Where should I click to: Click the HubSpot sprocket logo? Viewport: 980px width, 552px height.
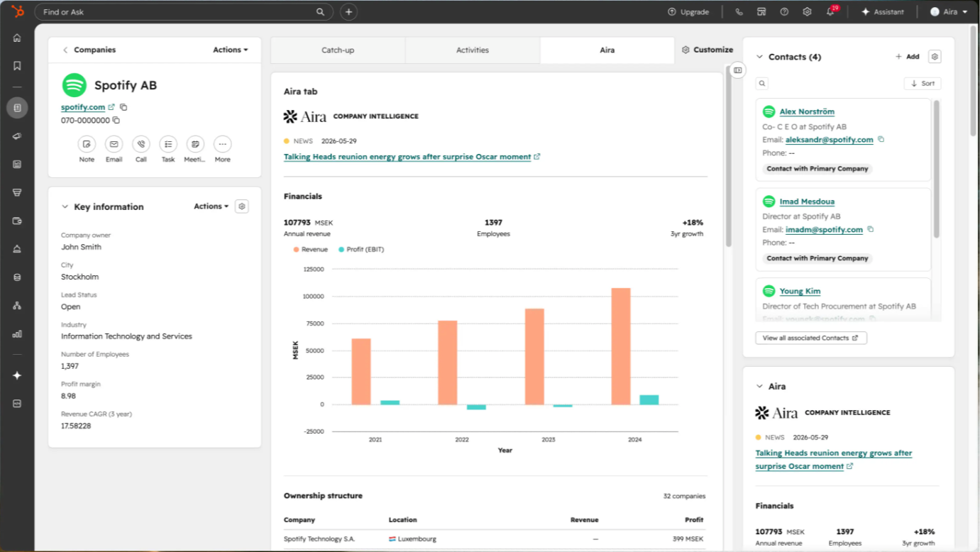click(x=18, y=11)
